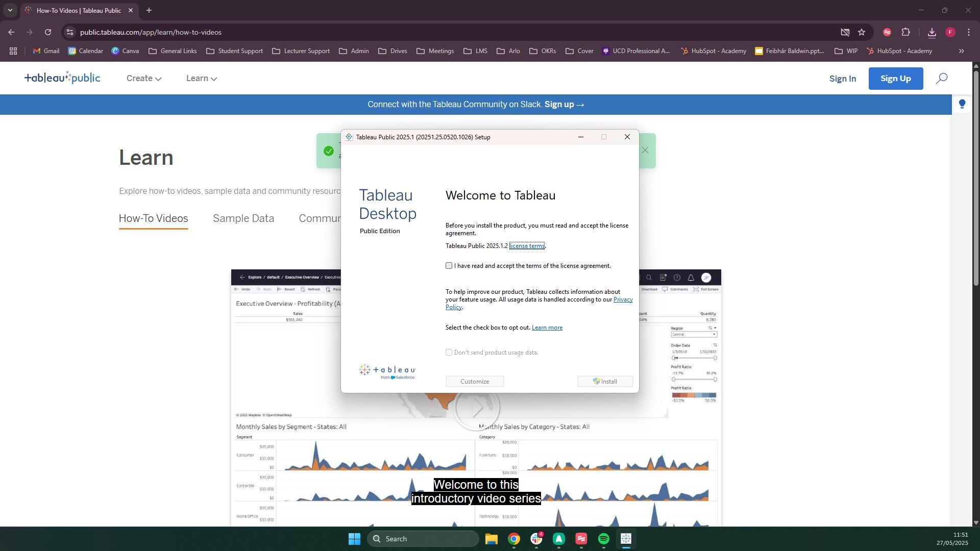
Task: Click the search magnifier icon on Tableau Public header
Action: 942,78
